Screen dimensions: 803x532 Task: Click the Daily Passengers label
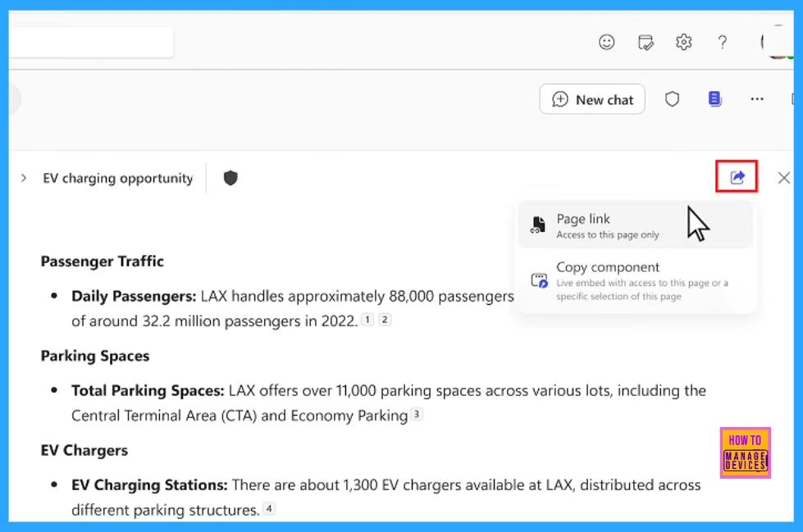pos(134,296)
